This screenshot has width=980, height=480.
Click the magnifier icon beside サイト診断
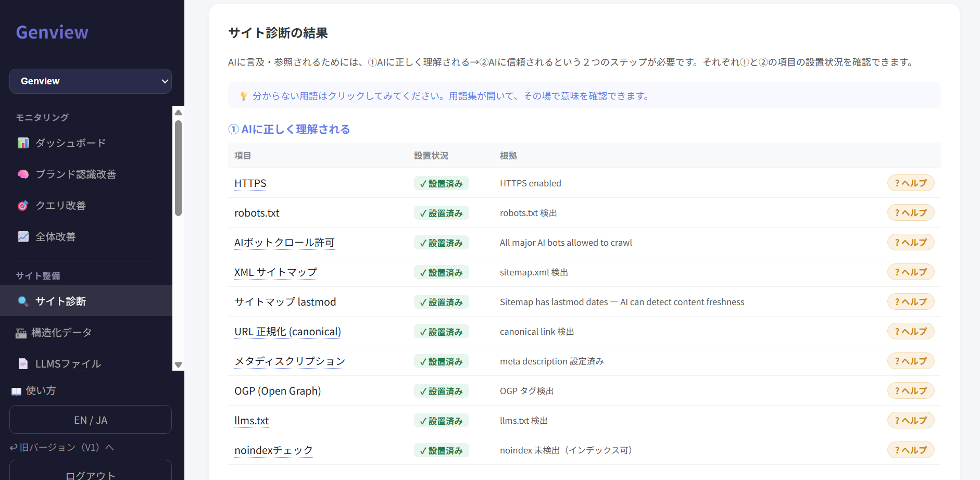tap(23, 301)
